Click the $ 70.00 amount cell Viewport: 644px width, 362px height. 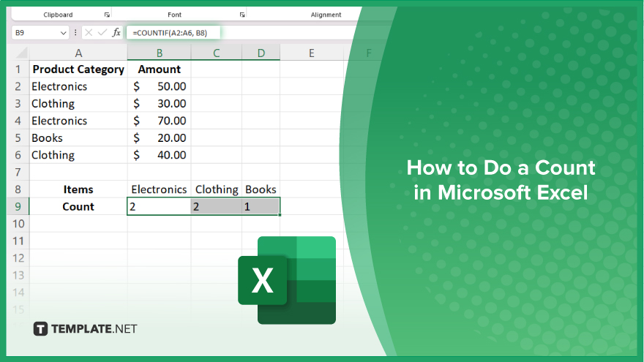tap(160, 121)
